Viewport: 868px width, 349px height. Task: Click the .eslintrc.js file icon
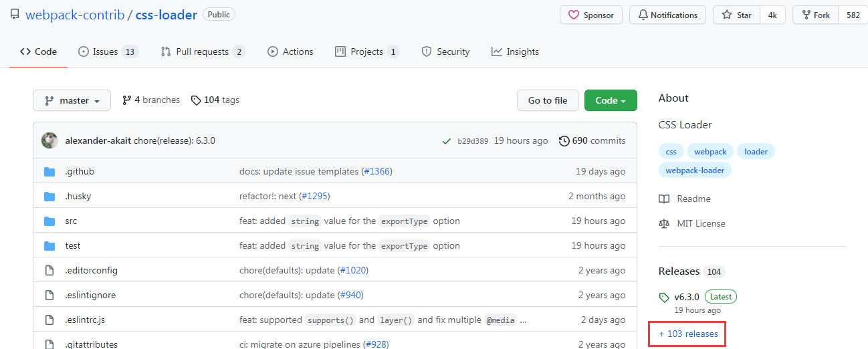(x=49, y=320)
